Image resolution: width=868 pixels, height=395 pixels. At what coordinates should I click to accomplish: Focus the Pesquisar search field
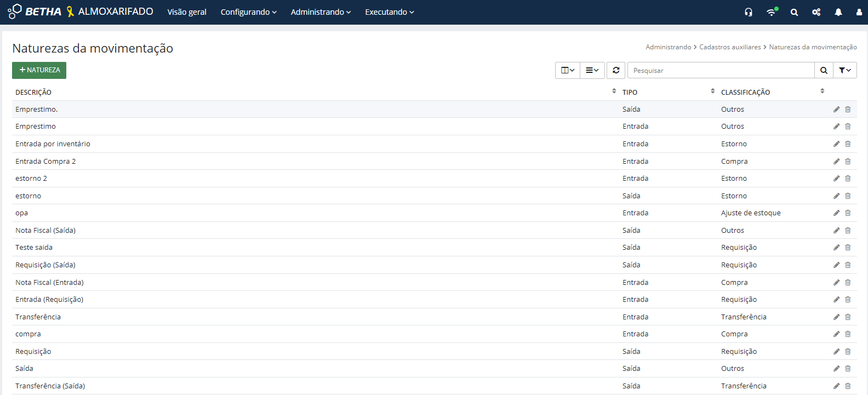coord(721,70)
